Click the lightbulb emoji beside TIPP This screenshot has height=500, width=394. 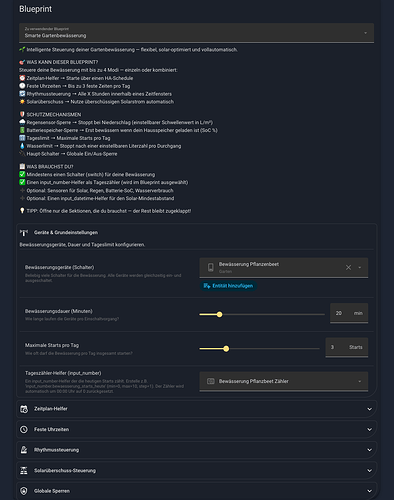click(22, 211)
